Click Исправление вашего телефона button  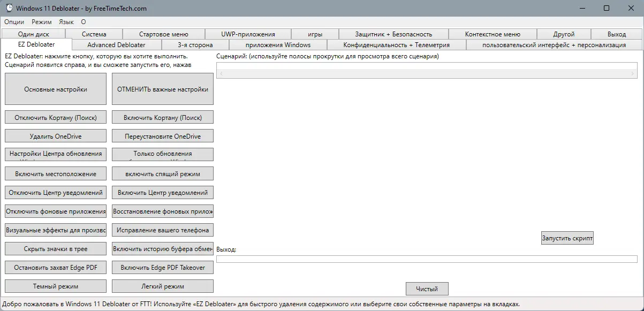coord(163,230)
